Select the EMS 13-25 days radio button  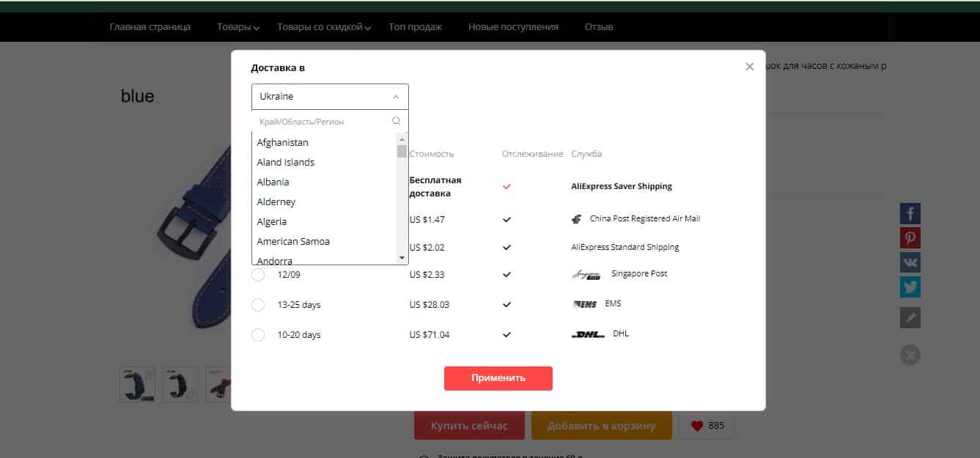click(258, 305)
